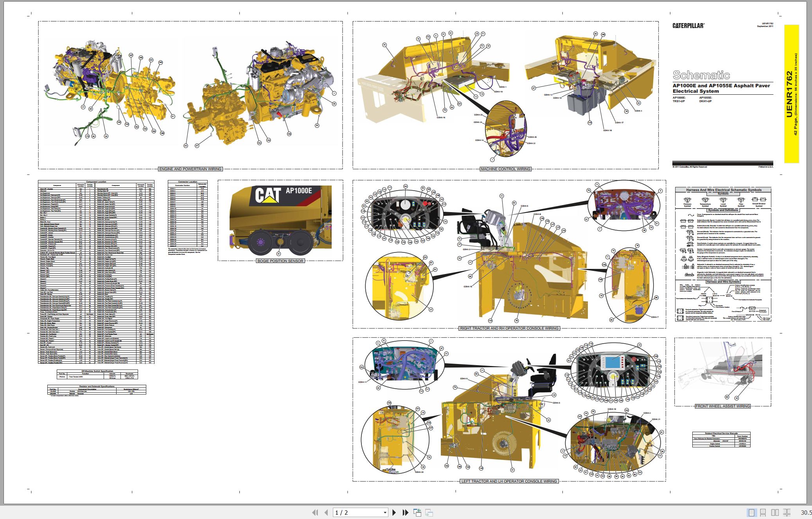Click 'RIGHT TRACTOR AND RH OPERATOR CONSOLE WIRING' label
812x519 pixels.
[x=509, y=328]
